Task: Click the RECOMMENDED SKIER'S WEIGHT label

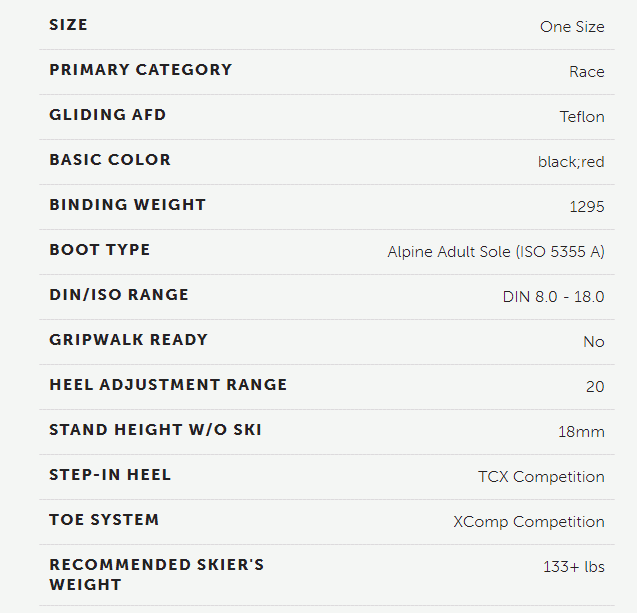Action: coord(157,575)
